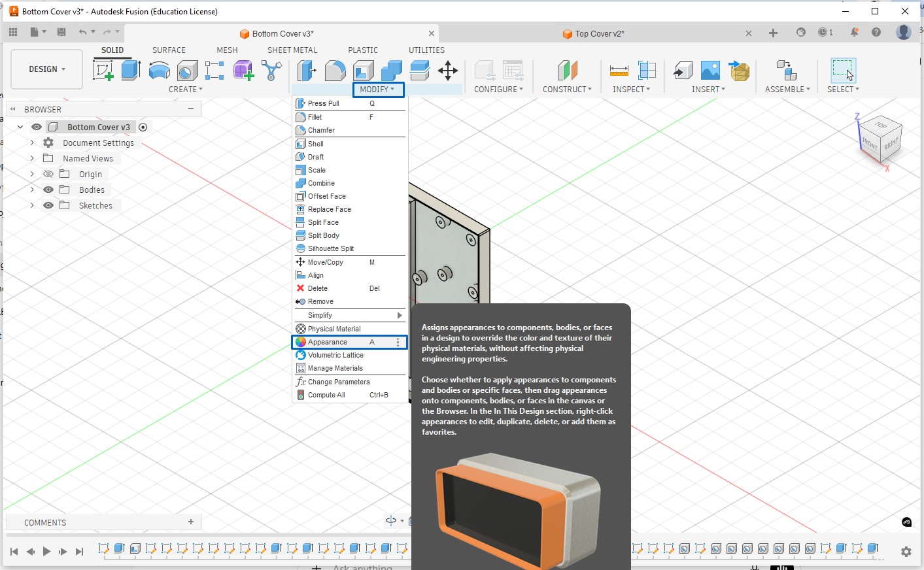The image size is (924, 570).
Task: Open the notifications bell icon
Action: (854, 32)
